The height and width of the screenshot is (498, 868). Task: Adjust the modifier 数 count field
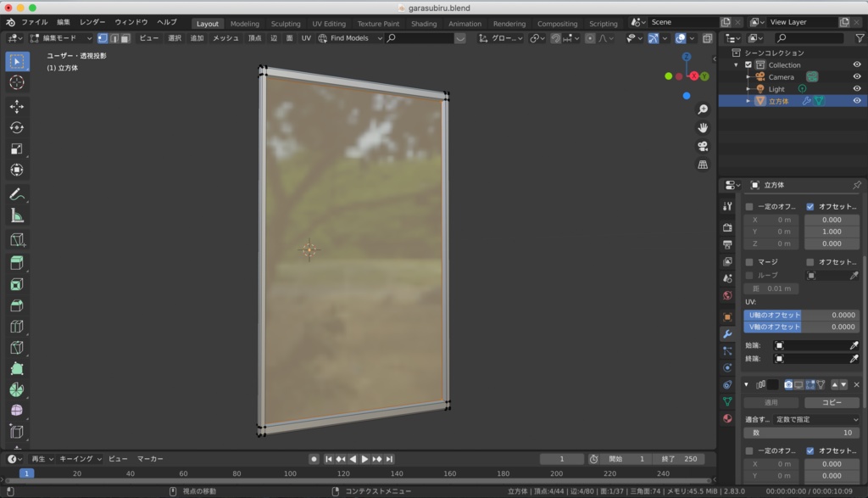pyautogui.click(x=802, y=433)
